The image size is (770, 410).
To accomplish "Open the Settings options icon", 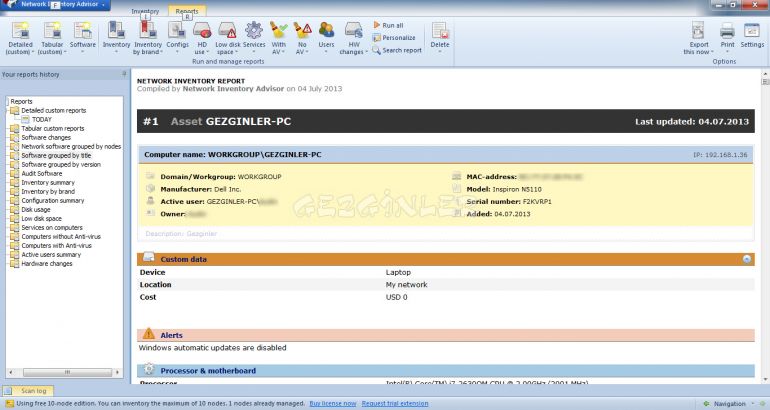I will point(752,30).
